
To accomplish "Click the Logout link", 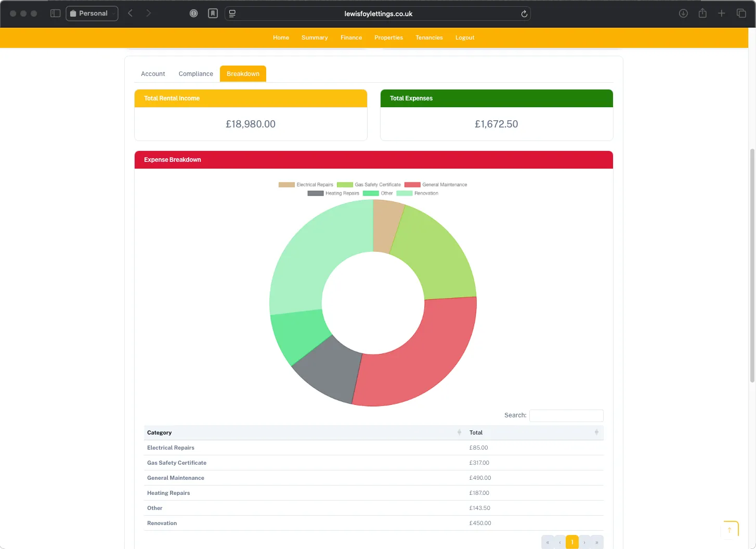I will click(x=464, y=37).
